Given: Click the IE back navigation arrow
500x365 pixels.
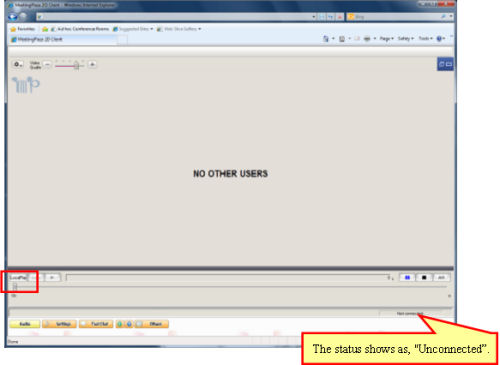Looking at the screenshot, I should (x=13, y=17).
